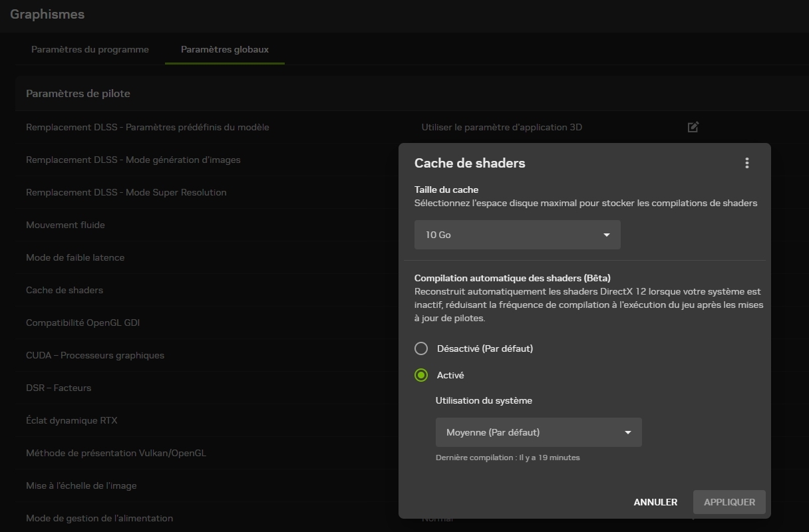
Task: Open the Mouvement fluide setting
Action: point(65,225)
